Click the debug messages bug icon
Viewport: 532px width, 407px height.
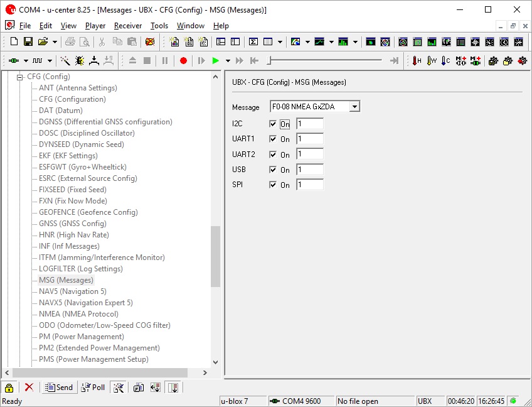point(80,60)
